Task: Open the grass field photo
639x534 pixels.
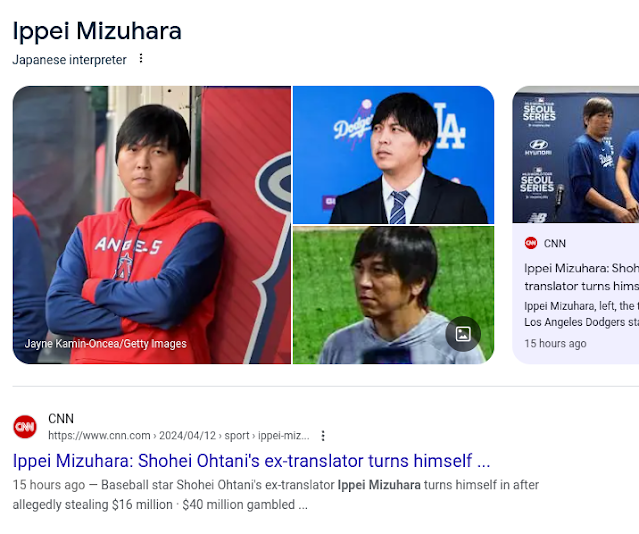Action: pyautogui.click(x=393, y=295)
